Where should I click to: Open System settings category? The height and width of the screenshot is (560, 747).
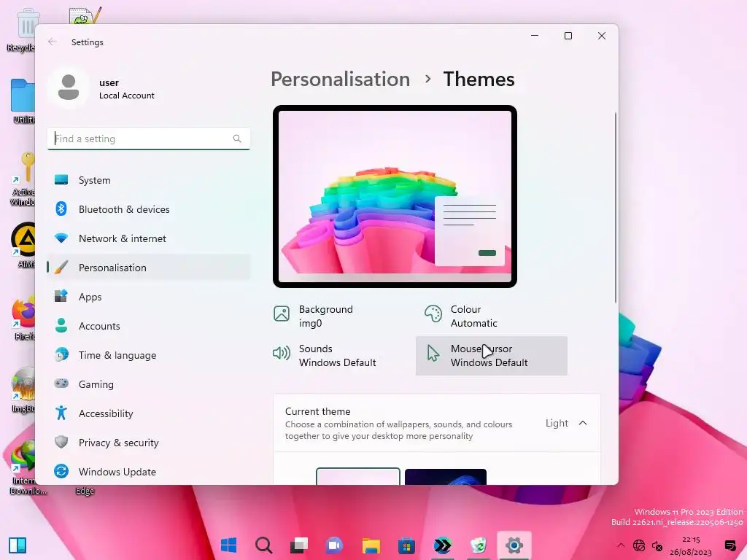click(x=149, y=180)
